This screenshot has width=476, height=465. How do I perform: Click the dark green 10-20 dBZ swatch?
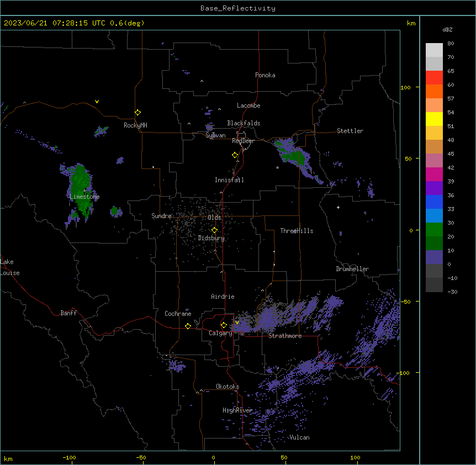click(434, 244)
